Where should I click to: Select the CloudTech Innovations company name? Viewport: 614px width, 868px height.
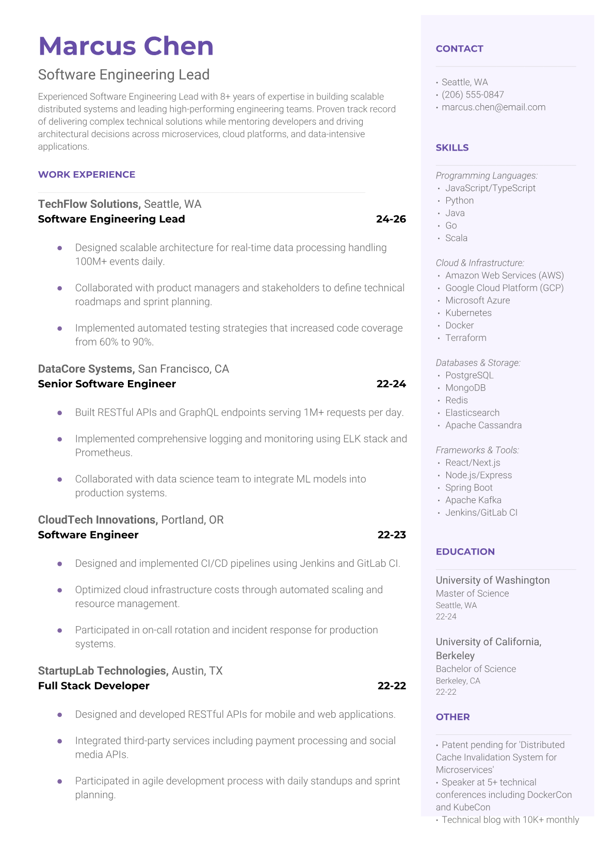point(97,520)
